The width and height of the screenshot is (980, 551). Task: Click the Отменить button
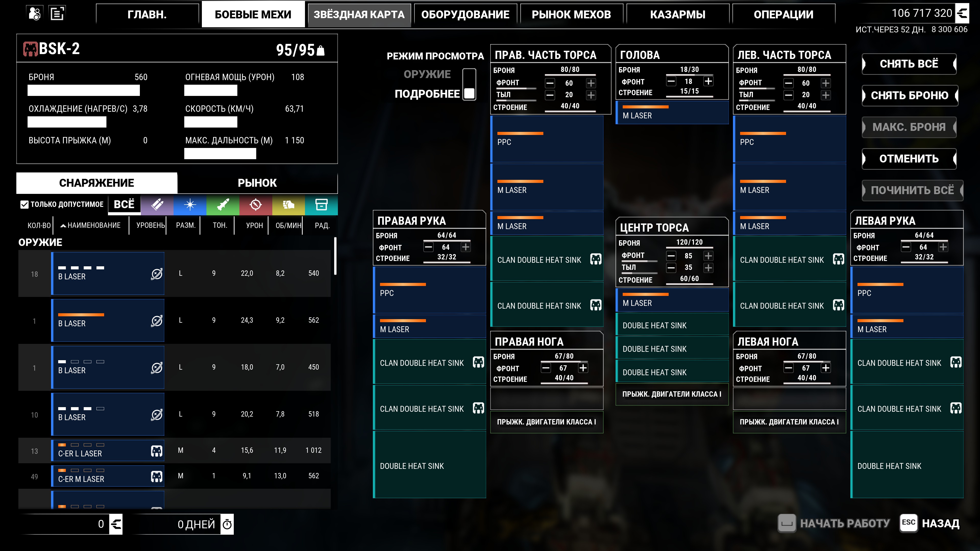pos(909,159)
